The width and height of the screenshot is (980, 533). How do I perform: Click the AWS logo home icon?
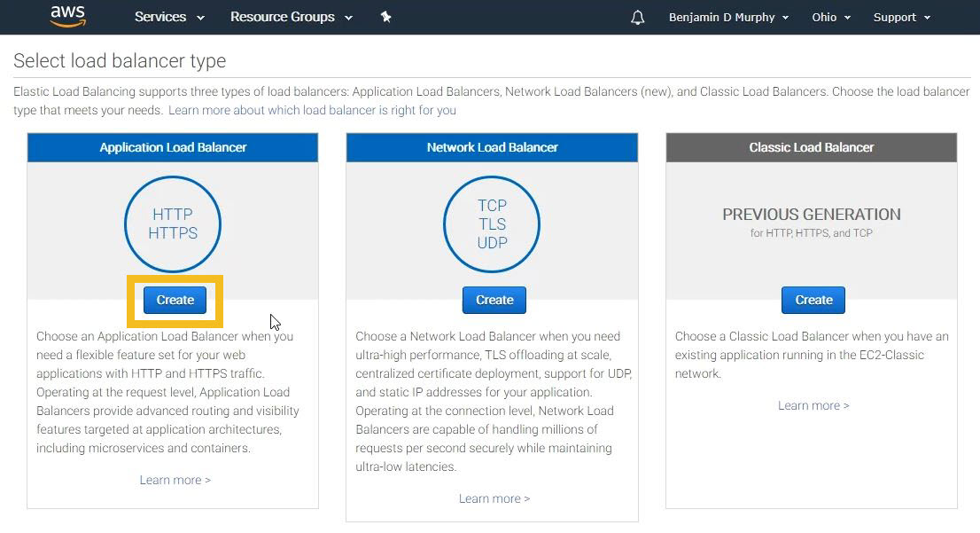[67, 16]
